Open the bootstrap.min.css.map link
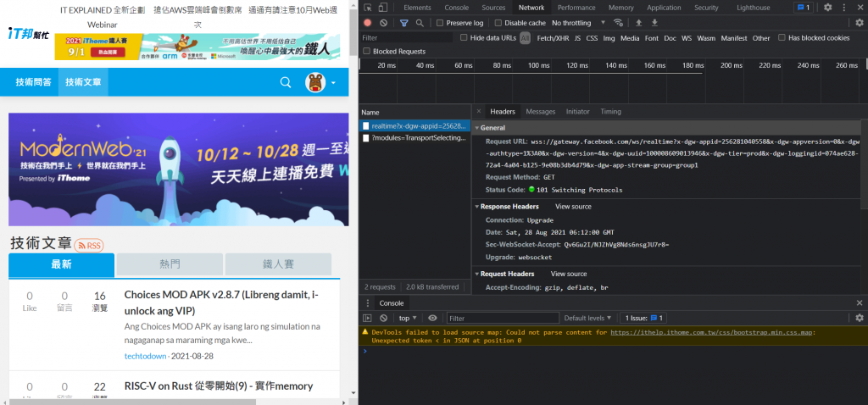 coord(712,332)
